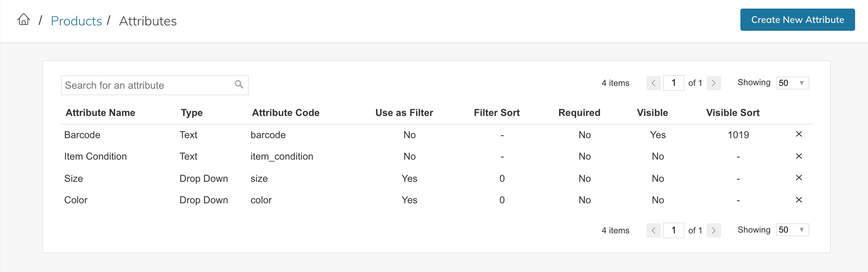Click the search magnifier icon
This screenshot has height=272, width=868.
(239, 84)
